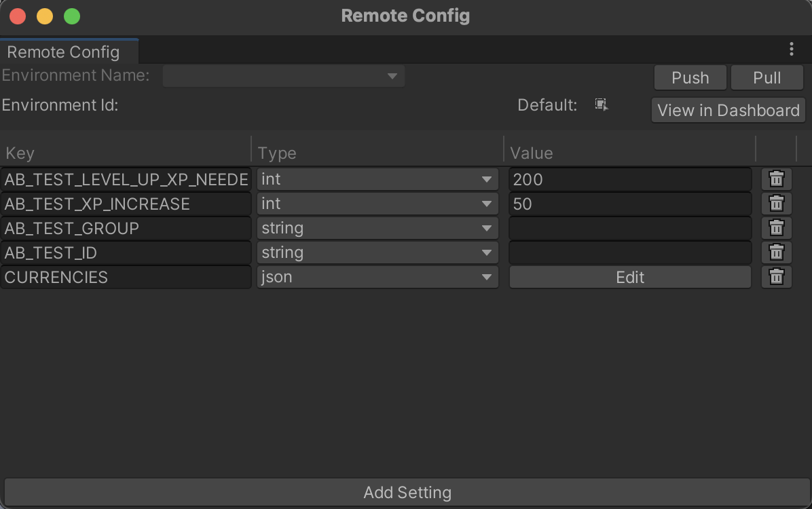The width and height of the screenshot is (812, 509).
Task: Change the int type dropdown for AB_TEST_XP_INCREASE
Action: point(377,204)
